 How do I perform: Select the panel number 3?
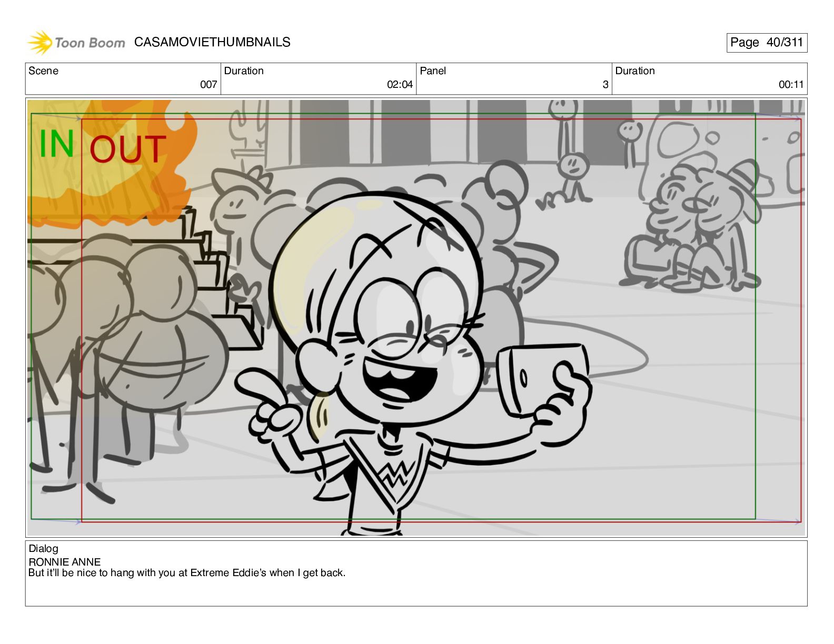click(x=605, y=85)
